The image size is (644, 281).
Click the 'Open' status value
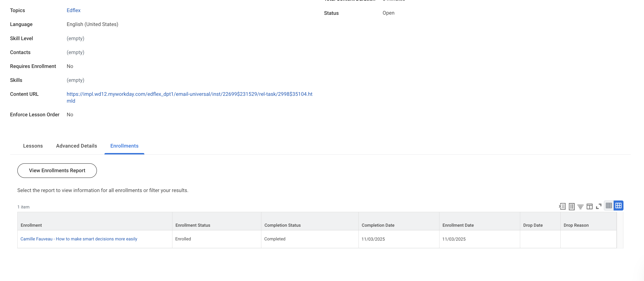tap(388, 13)
